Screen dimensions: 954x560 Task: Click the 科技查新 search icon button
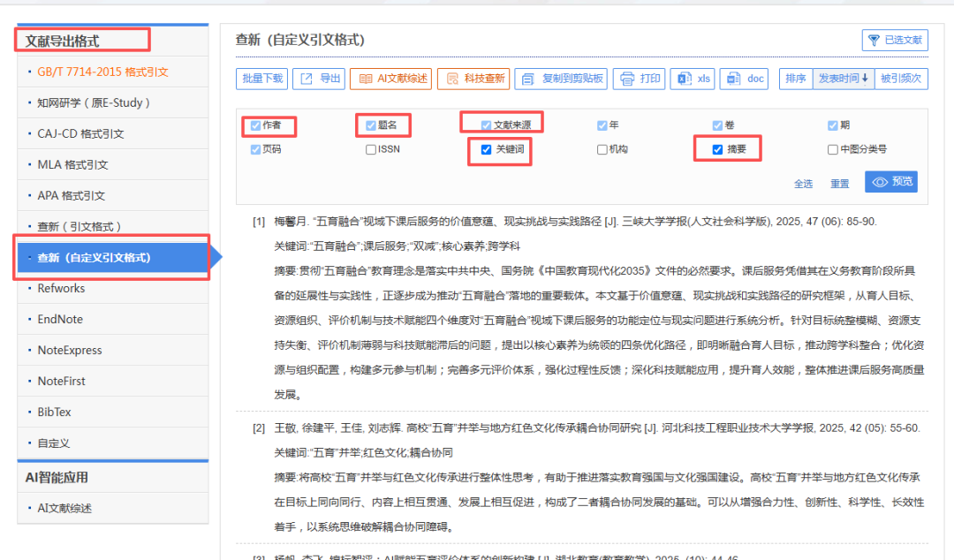click(x=473, y=79)
